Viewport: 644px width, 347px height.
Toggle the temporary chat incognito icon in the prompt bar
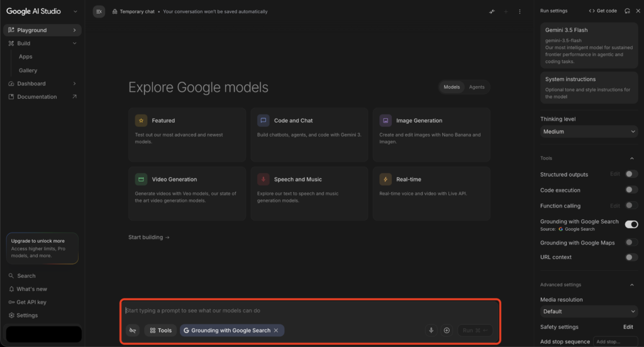pos(133,330)
